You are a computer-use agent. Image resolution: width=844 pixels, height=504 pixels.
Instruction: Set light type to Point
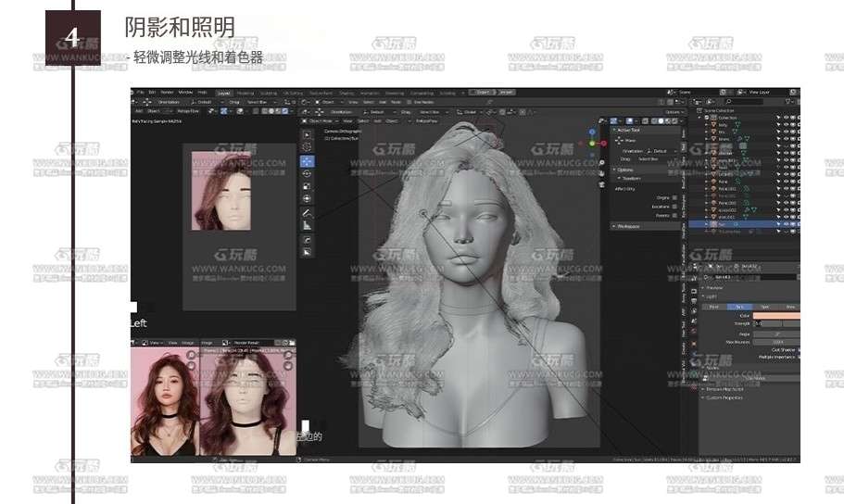(713, 307)
